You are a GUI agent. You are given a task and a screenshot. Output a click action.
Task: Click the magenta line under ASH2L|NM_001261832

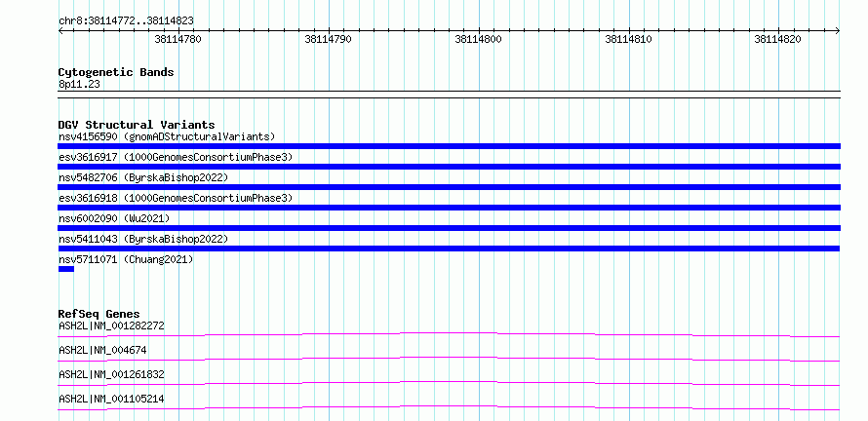[449, 383]
